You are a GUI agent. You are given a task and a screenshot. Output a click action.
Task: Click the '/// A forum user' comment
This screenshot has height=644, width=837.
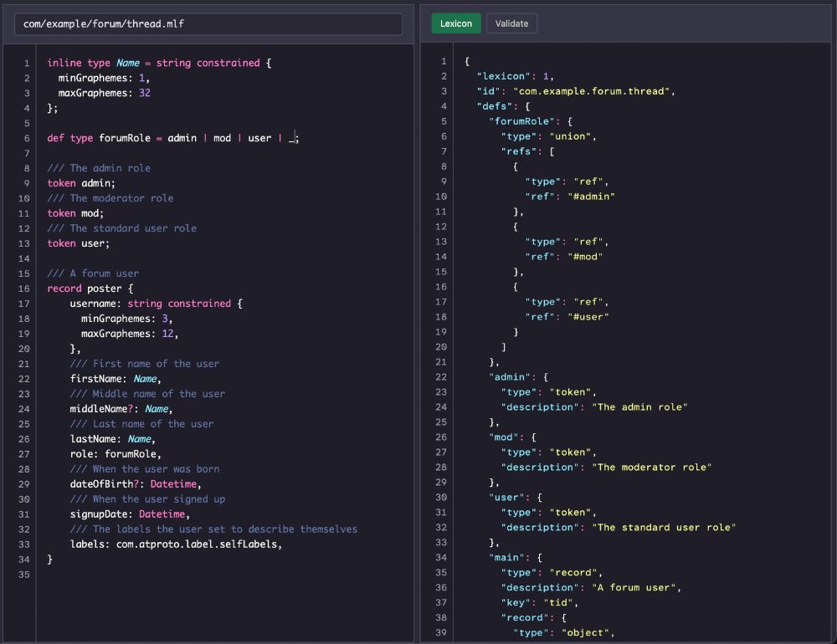point(93,273)
